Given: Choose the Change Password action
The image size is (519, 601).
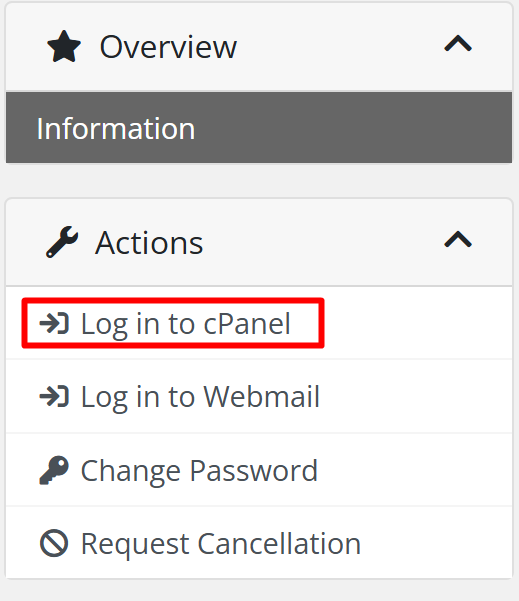Looking at the screenshot, I should click(199, 471).
